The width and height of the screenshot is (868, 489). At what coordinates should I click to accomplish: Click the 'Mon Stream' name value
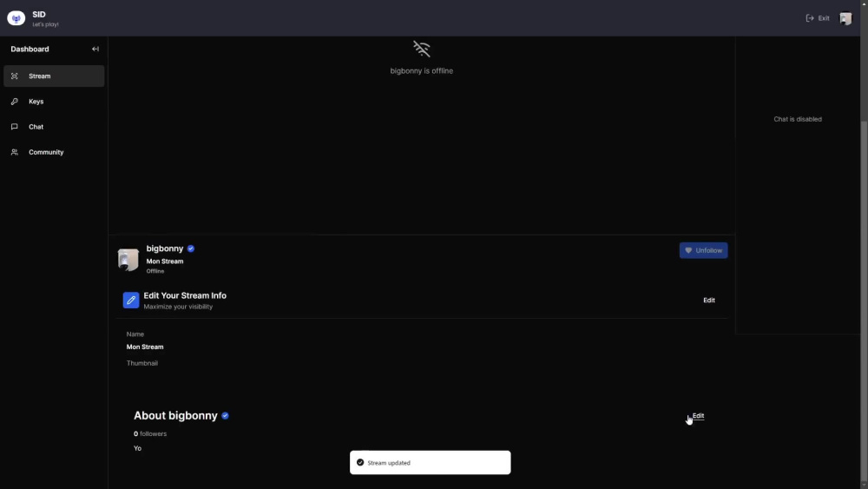coord(145,347)
